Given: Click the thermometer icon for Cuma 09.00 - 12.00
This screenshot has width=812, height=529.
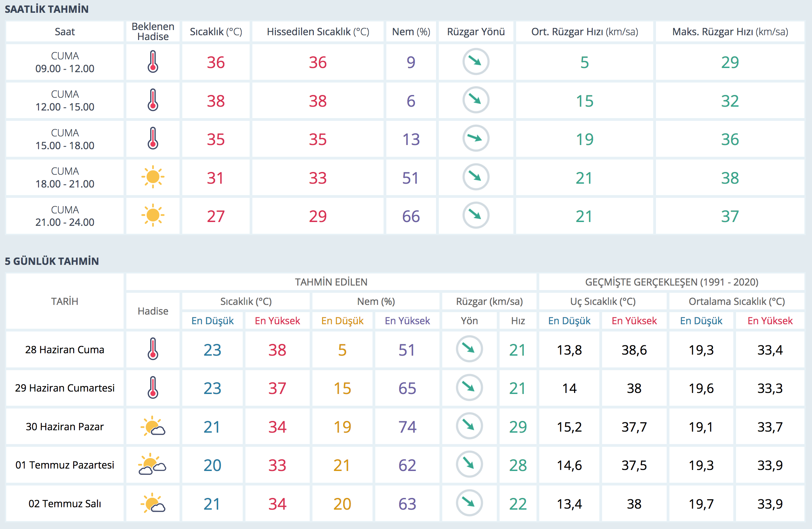Looking at the screenshot, I should coord(153,62).
